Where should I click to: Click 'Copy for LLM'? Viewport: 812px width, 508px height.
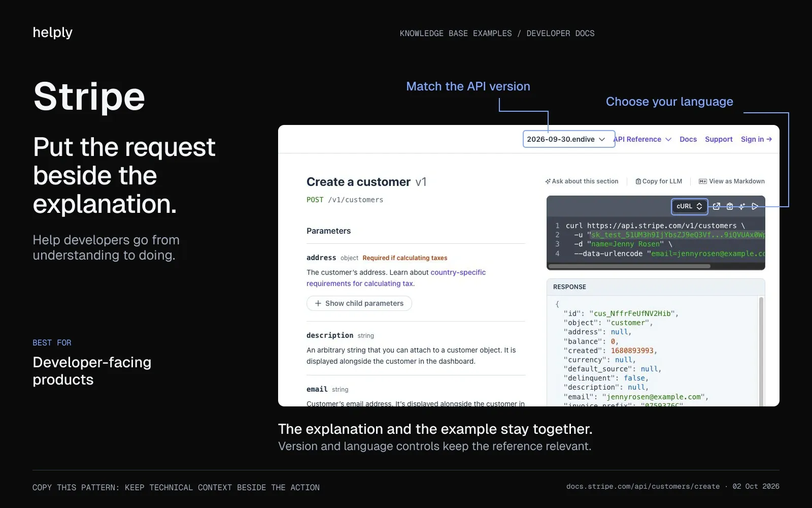tap(659, 181)
